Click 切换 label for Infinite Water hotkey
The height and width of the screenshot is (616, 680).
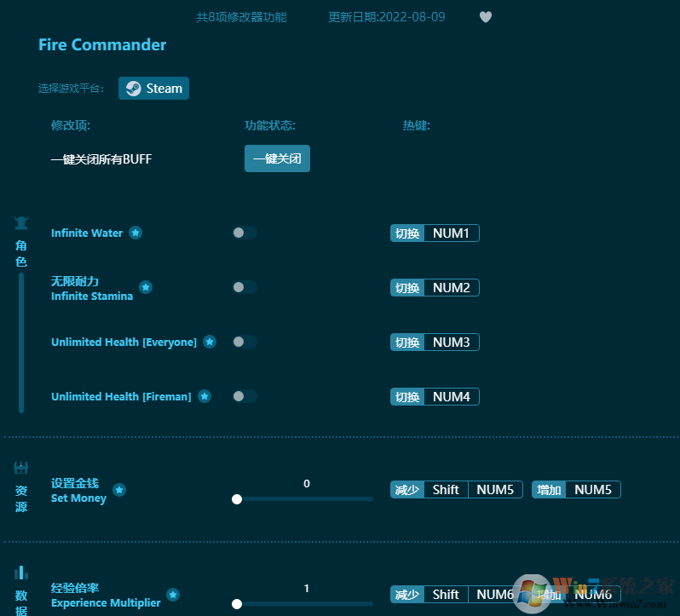[x=407, y=233]
